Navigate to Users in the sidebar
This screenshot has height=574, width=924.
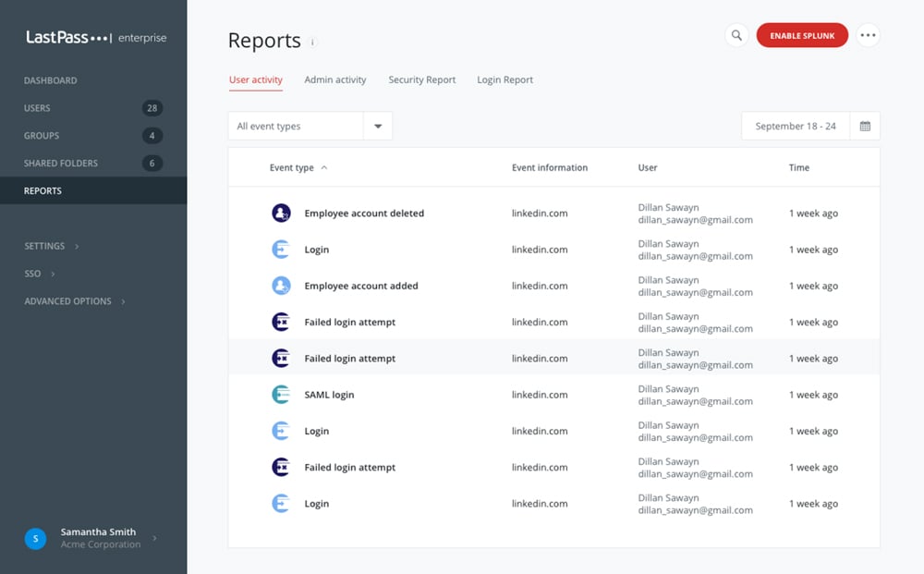click(x=38, y=108)
